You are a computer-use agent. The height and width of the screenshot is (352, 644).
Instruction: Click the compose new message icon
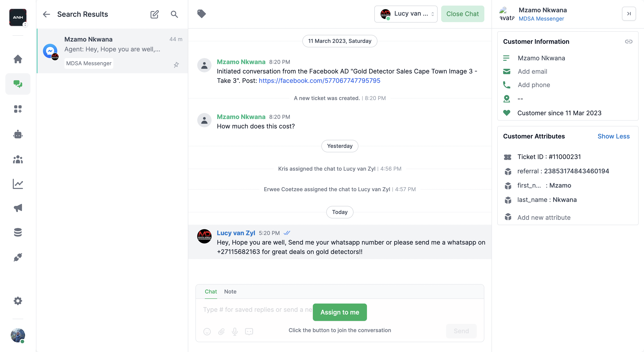(x=155, y=14)
